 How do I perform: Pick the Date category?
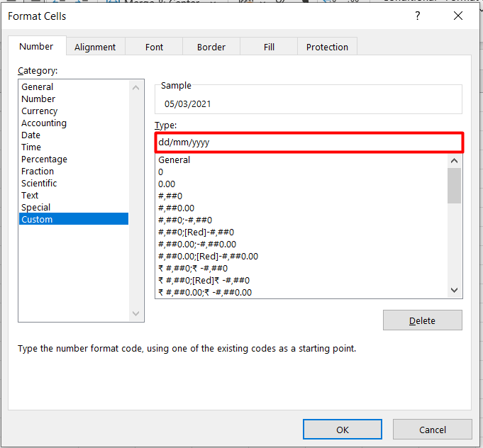[x=74, y=135]
